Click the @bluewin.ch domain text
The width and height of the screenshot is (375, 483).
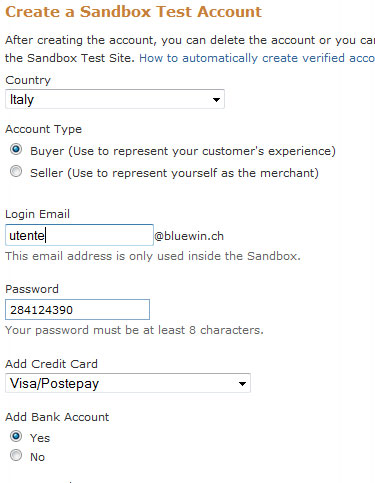click(189, 236)
